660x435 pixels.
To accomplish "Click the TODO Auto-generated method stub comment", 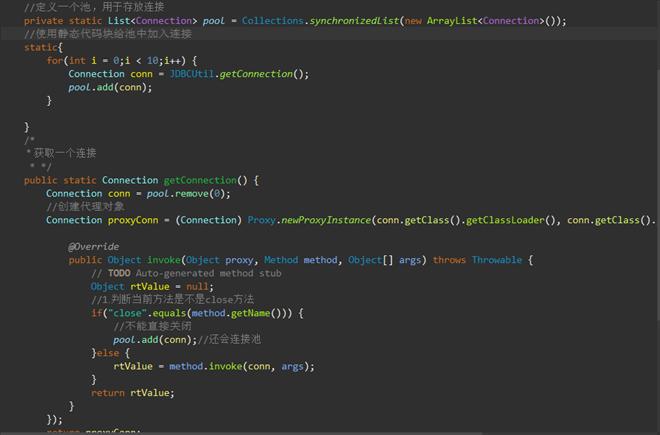I will pyautogui.click(x=186, y=273).
